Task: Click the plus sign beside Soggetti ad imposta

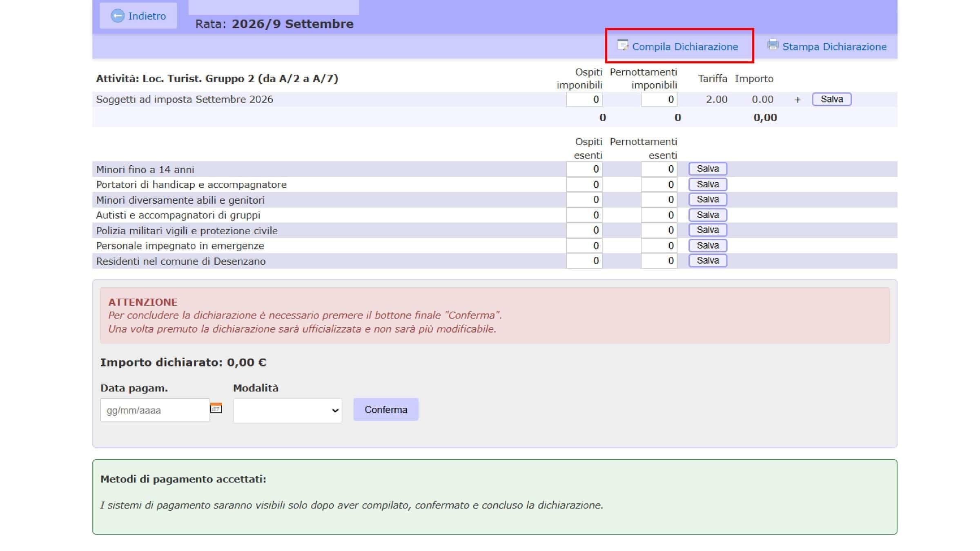Action: (x=797, y=100)
